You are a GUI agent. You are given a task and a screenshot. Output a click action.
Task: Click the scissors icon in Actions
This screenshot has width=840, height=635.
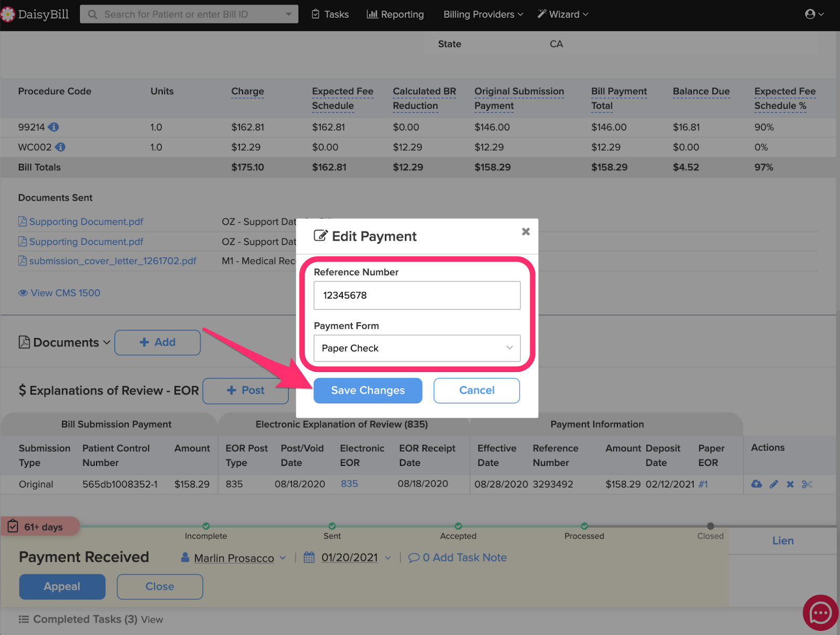pos(807,484)
